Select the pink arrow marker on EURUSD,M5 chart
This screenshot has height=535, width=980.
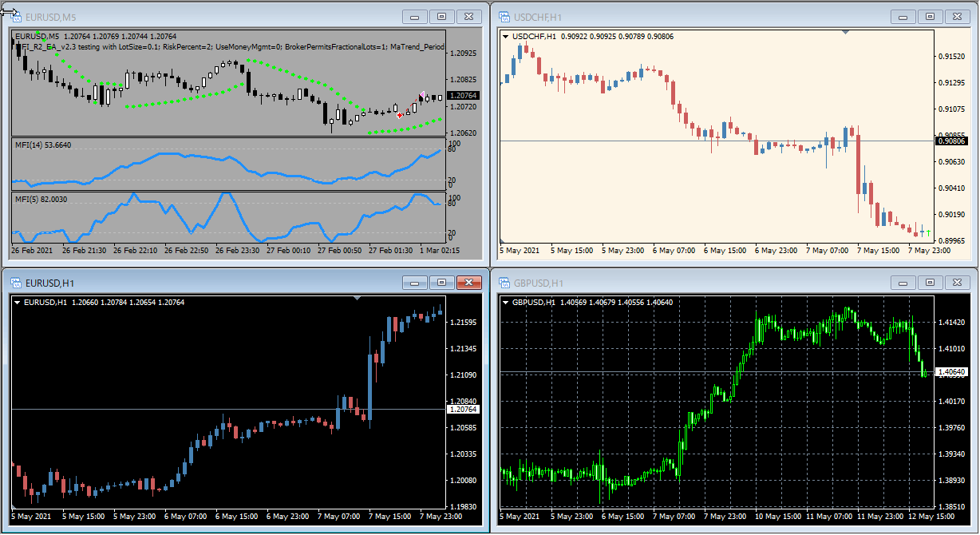421,96
